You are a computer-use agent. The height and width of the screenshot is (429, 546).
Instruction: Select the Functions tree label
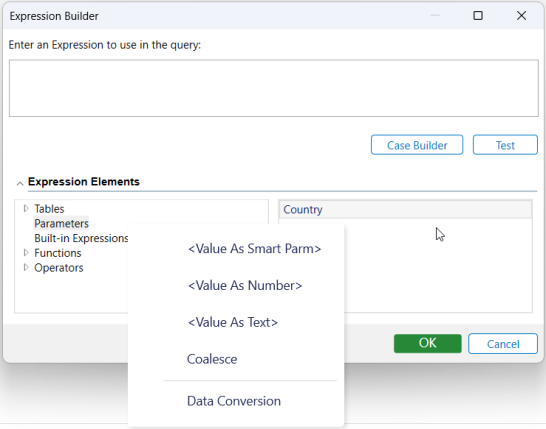(57, 253)
